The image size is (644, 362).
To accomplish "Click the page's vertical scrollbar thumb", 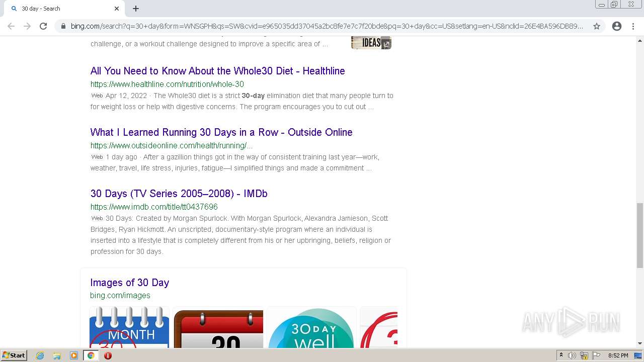I will coord(640,235).
